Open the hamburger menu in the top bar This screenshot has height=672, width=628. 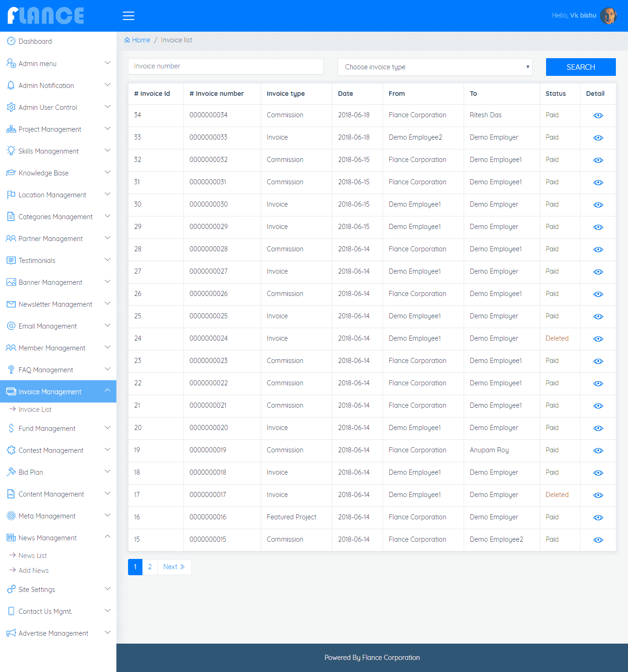pos(128,15)
